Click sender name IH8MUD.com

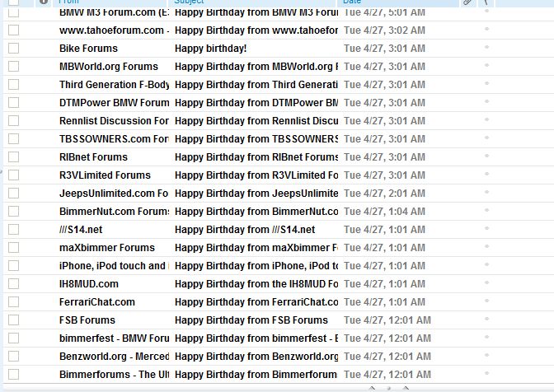[x=89, y=284]
